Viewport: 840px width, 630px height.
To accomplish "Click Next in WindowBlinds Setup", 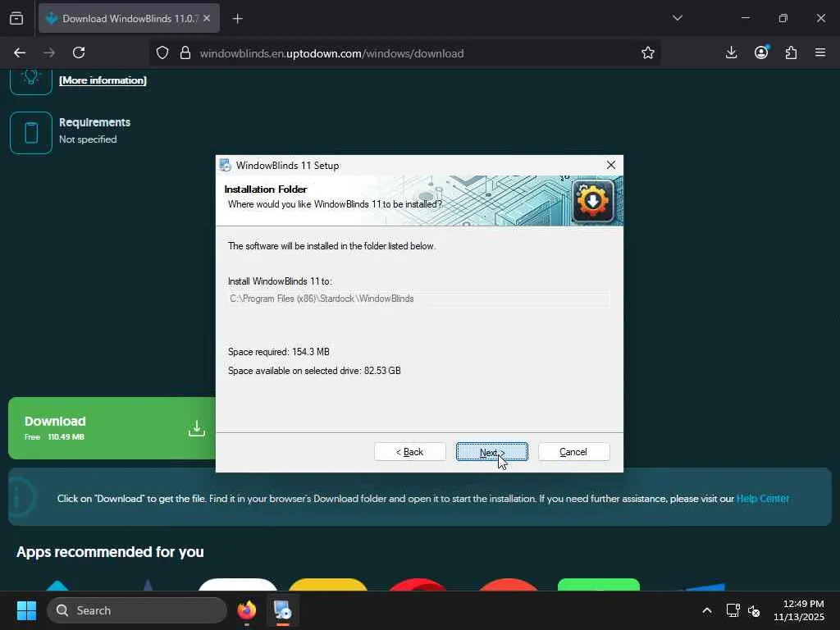I will (x=492, y=452).
